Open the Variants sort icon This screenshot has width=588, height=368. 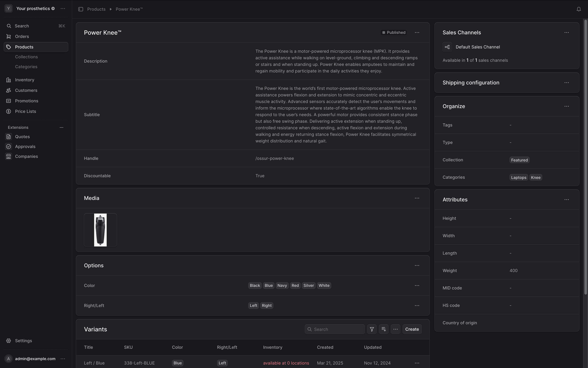pyautogui.click(x=384, y=329)
